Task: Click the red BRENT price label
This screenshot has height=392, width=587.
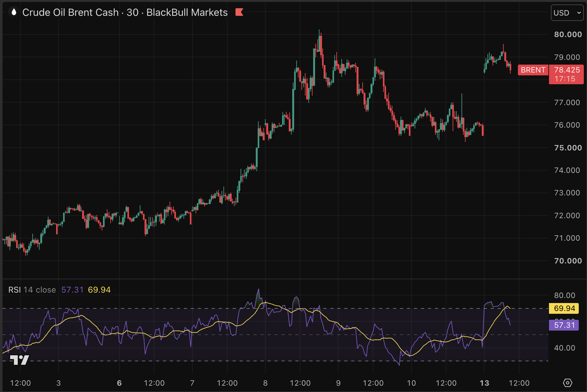Action: point(533,70)
